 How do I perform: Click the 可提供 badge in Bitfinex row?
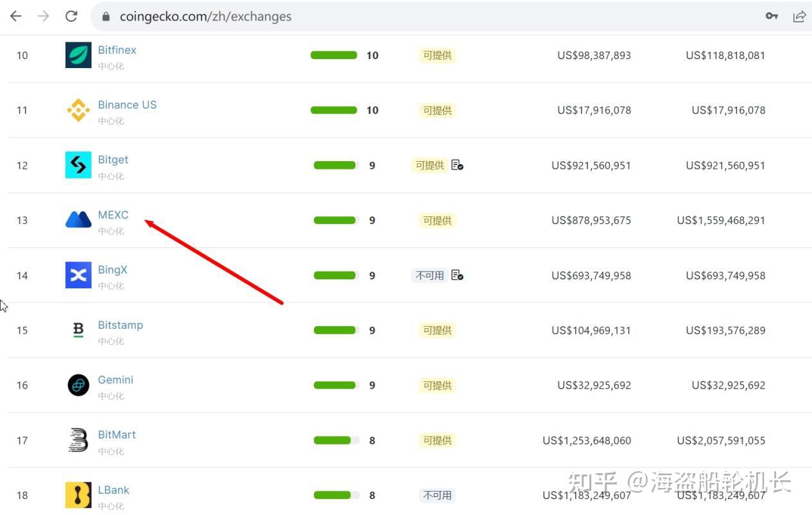point(437,55)
